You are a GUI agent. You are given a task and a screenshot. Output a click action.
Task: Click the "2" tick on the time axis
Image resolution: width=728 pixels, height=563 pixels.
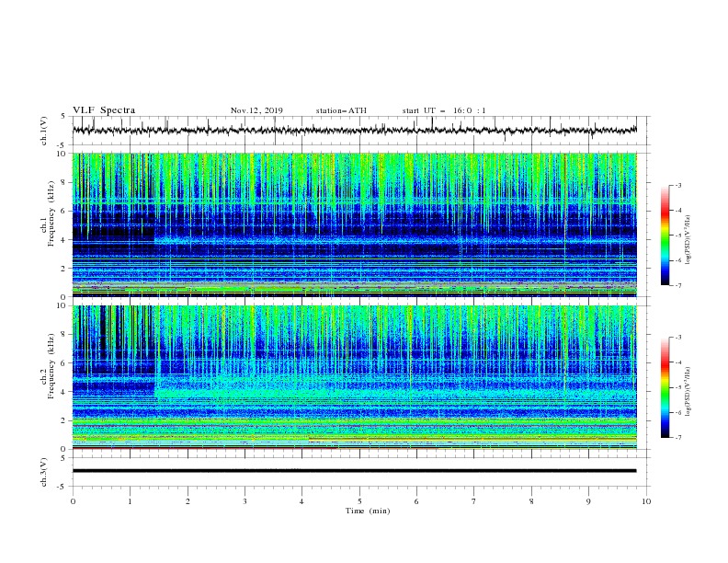click(x=188, y=501)
